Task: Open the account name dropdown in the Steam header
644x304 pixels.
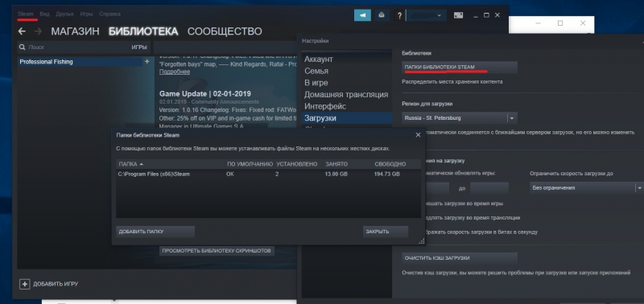Action: (x=426, y=15)
